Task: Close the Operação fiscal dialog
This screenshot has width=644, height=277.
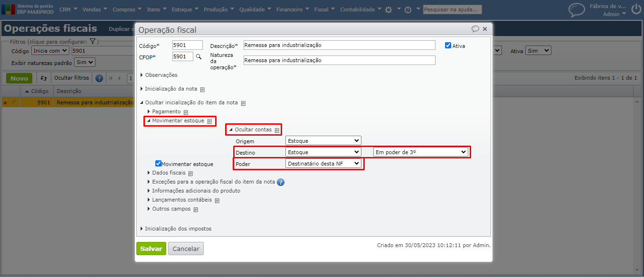Action: point(485,29)
